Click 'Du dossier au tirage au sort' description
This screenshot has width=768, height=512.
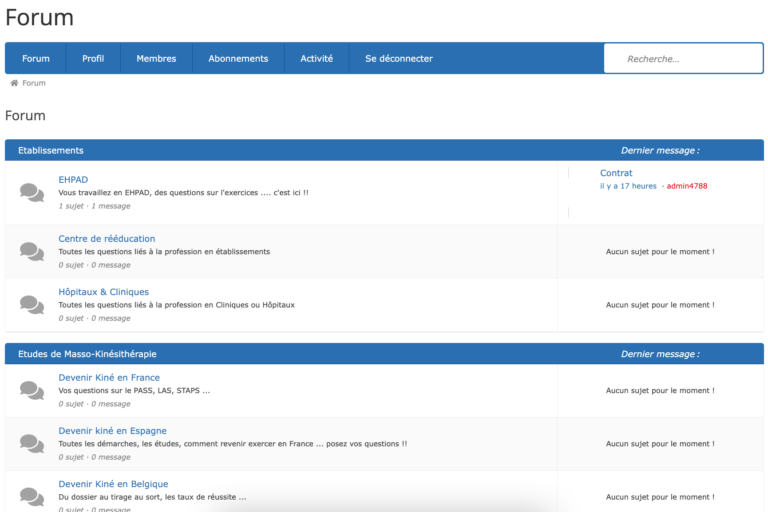[152, 497]
